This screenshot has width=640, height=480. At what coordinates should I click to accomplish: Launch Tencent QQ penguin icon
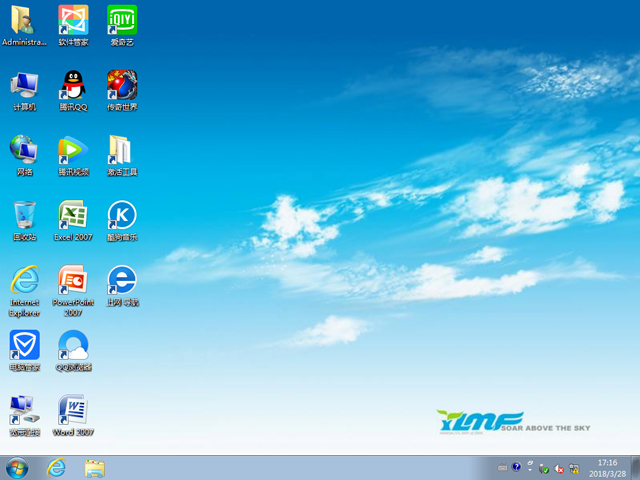(73, 85)
